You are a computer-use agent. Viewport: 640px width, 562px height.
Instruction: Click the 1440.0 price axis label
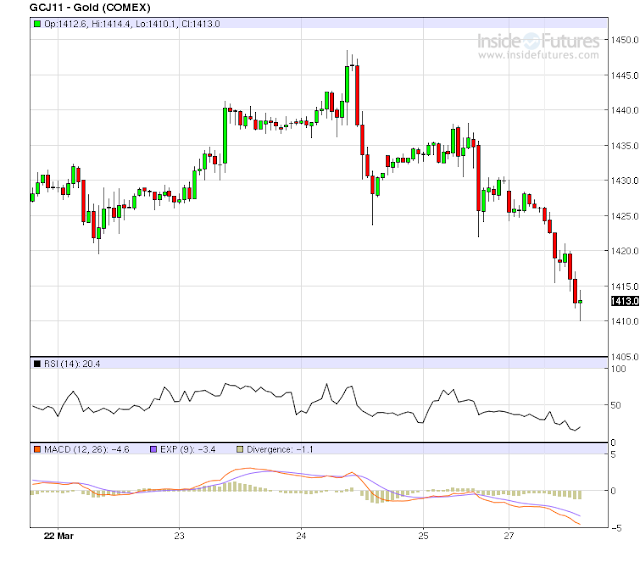pyautogui.click(x=624, y=110)
